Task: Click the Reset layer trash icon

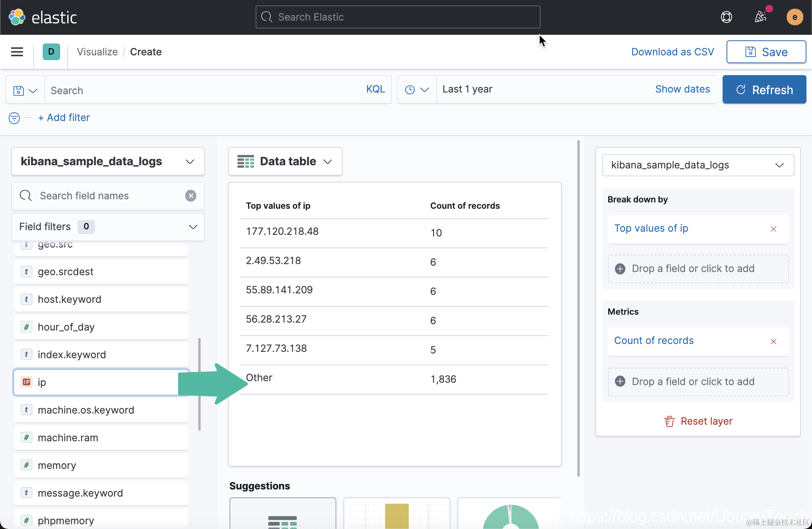Action: click(x=669, y=421)
